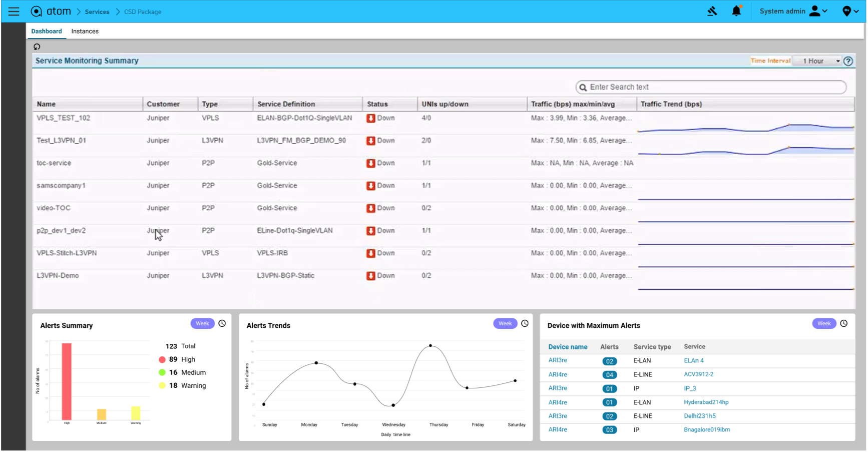
Task: Click the Down status icon for VPLS_TEST_102
Action: coord(371,119)
